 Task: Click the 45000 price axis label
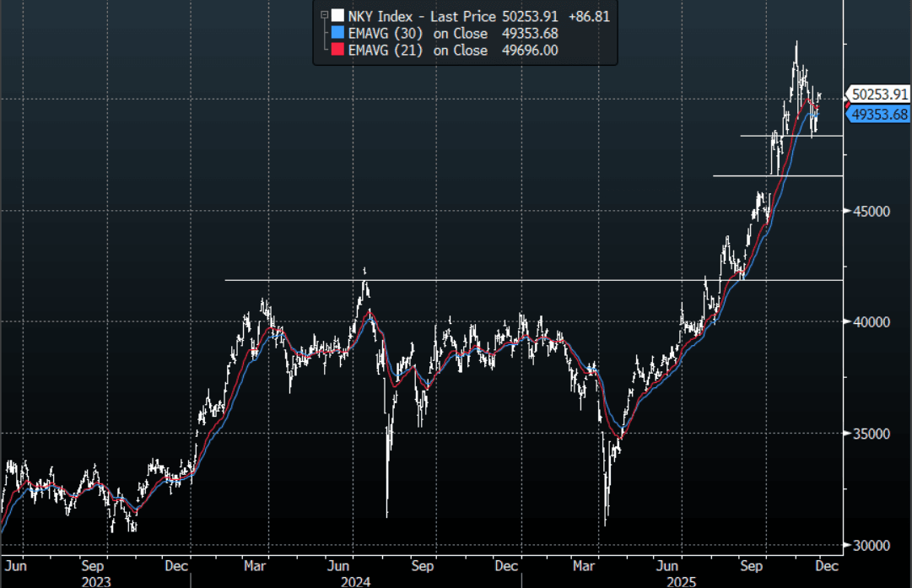(x=869, y=211)
